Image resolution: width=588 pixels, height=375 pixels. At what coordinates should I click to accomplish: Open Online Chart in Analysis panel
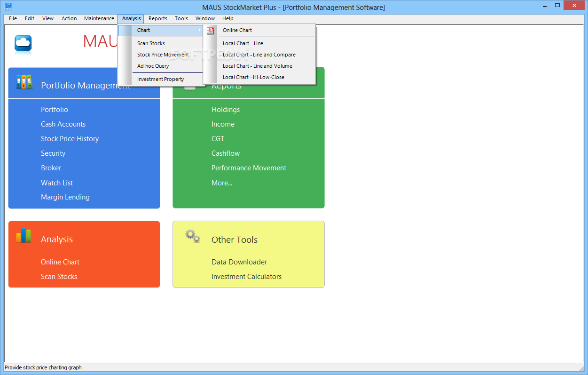60,262
